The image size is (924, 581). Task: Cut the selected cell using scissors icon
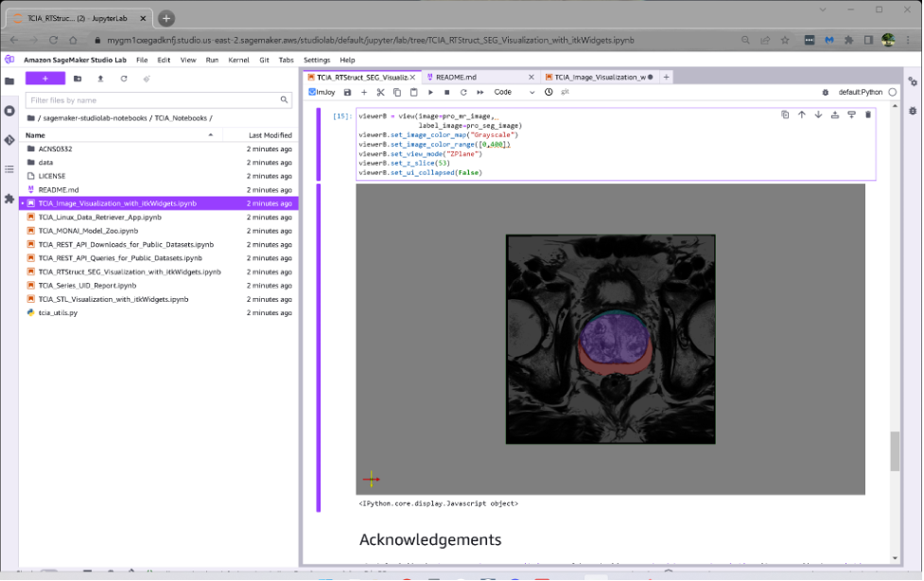pyautogui.click(x=380, y=93)
